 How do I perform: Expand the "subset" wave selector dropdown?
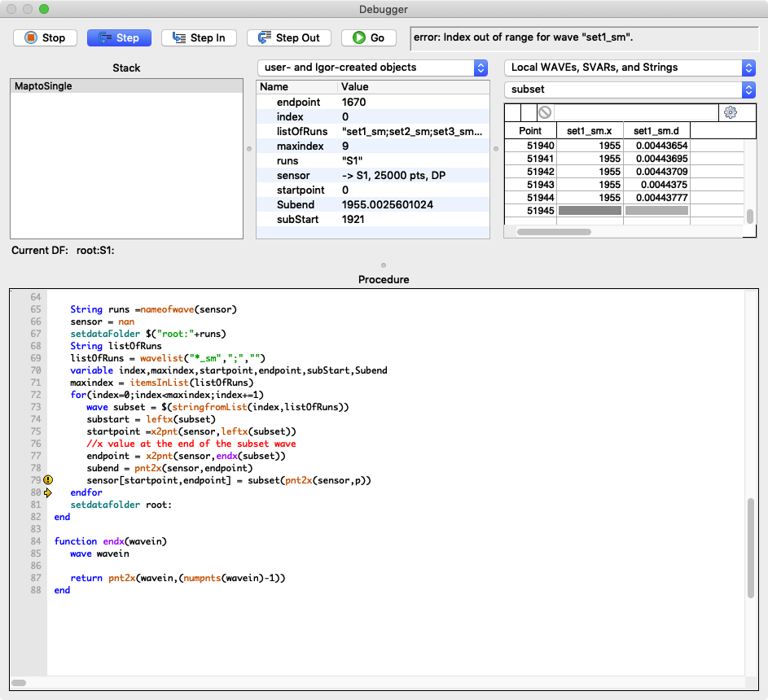[630, 90]
